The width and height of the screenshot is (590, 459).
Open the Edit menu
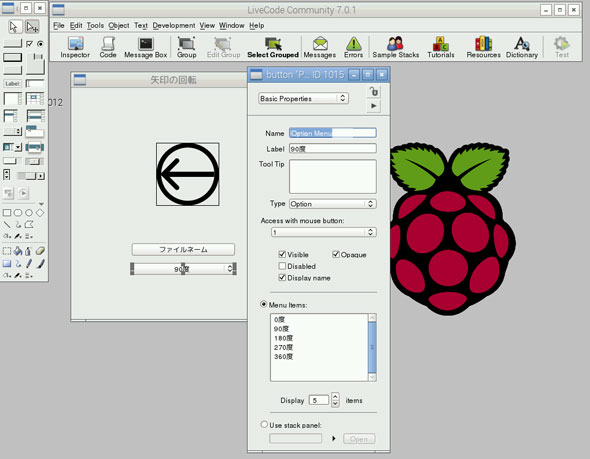(x=76, y=26)
